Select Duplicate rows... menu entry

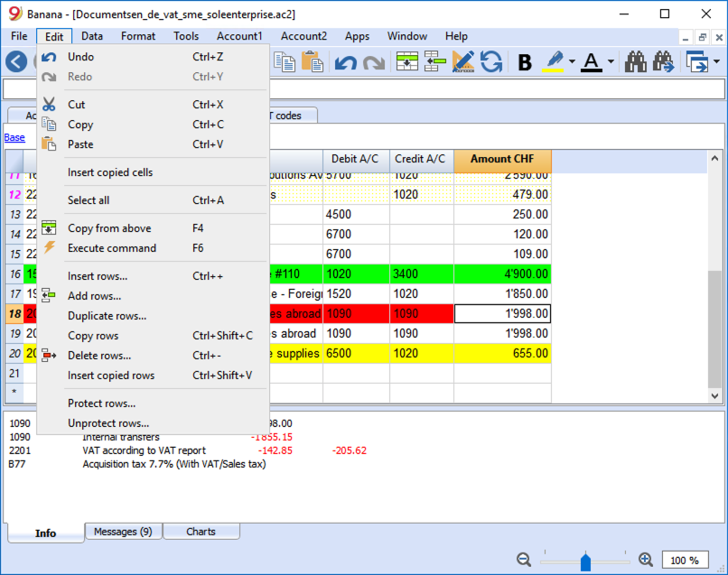point(153,316)
